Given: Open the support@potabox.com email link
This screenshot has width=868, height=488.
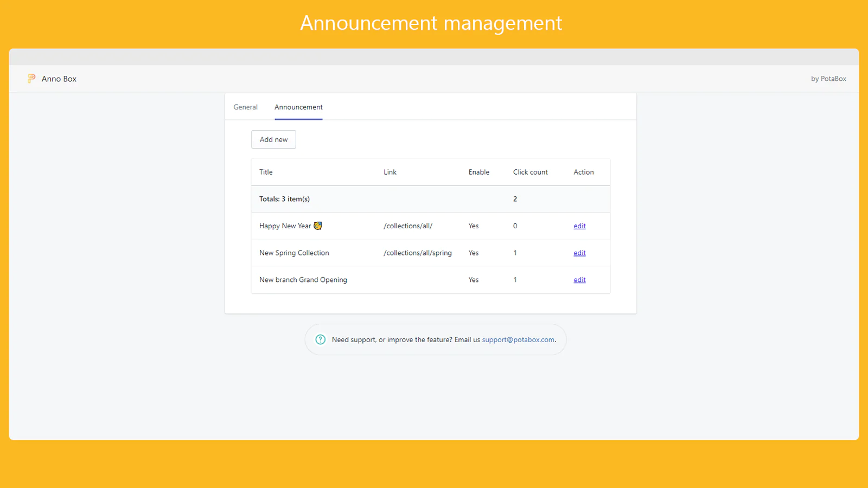Looking at the screenshot, I should tap(518, 340).
